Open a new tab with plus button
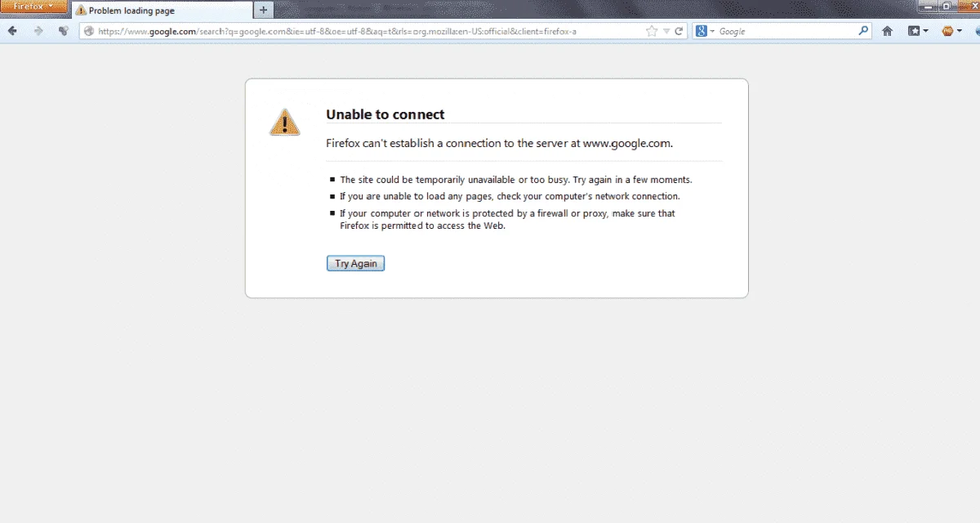This screenshot has height=523, width=980. (x=263, y=10)
